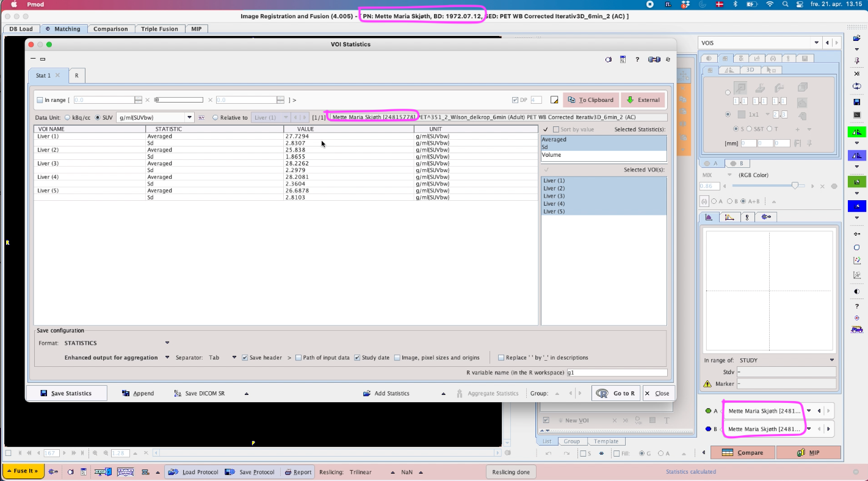Save results as DICOM SR

coord(200,393)
